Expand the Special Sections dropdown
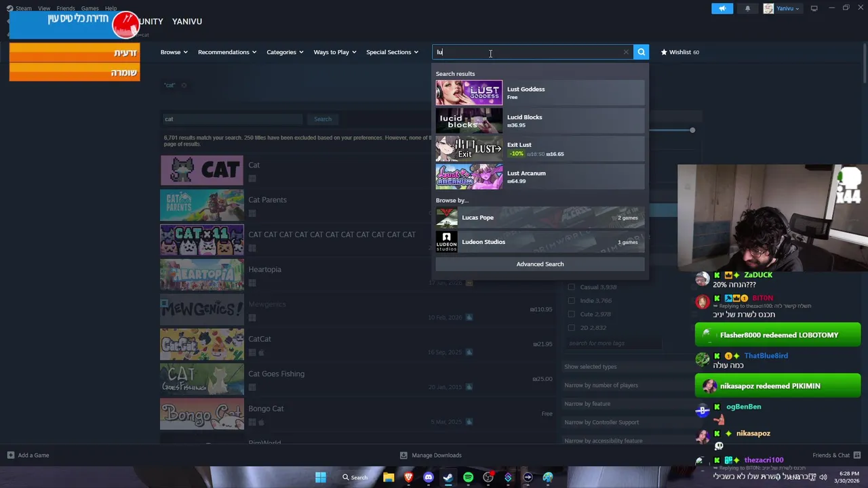Image resolution: width=868 pixels, height=488 pixels. [x=392, y=52]
